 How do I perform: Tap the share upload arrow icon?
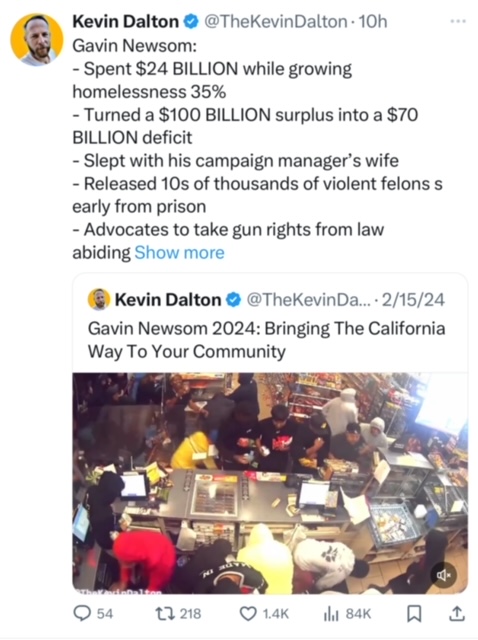(x=456, y=613)
